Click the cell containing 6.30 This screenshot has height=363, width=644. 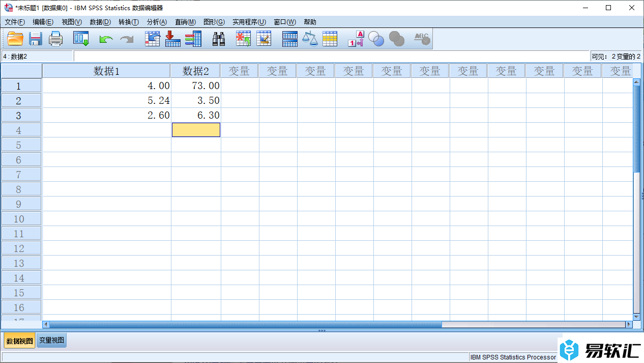pyautogui.click(x=196, y=115)
